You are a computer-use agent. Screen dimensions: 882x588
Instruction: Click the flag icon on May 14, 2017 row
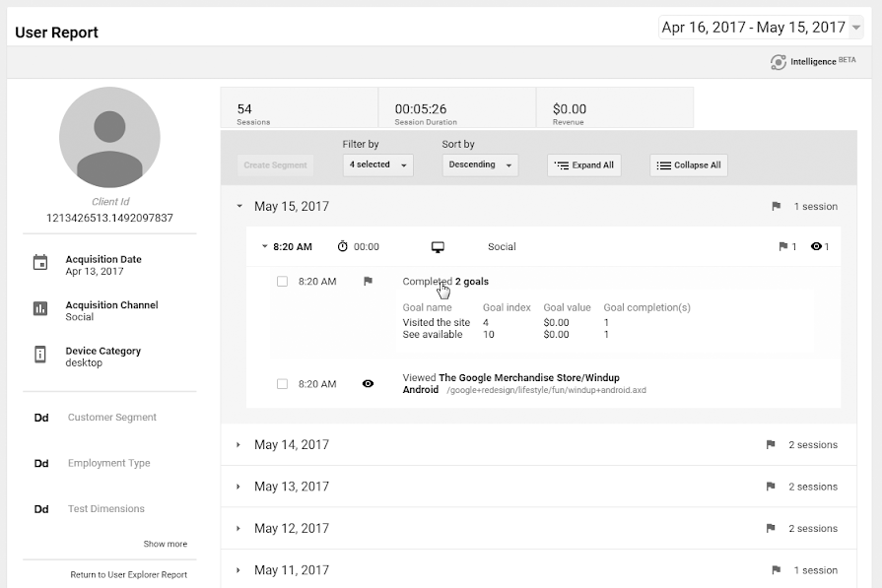click(x=771, y=444)
